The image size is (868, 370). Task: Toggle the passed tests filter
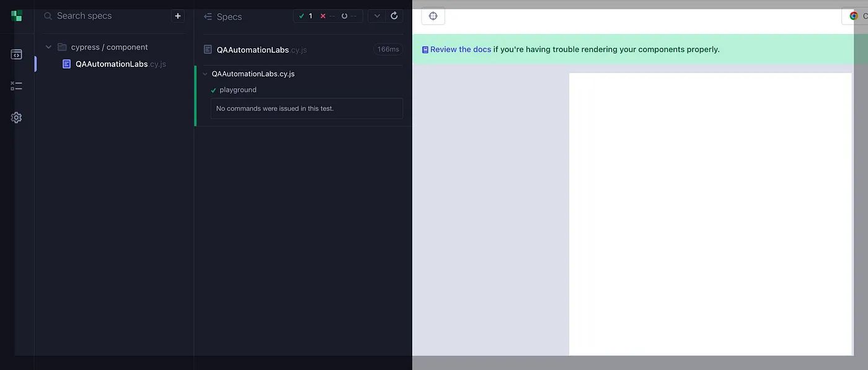[305, 15]
